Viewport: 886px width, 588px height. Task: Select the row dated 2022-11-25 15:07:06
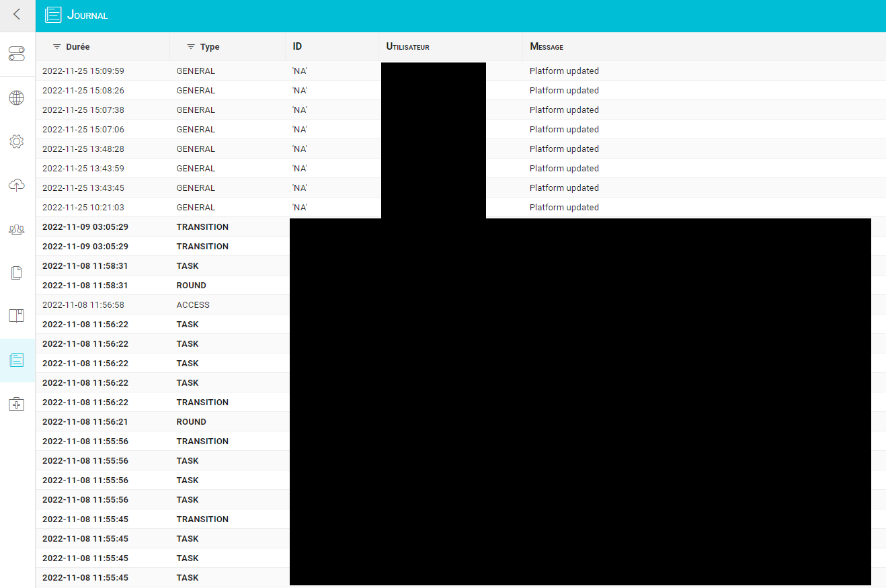coord(460,129)
